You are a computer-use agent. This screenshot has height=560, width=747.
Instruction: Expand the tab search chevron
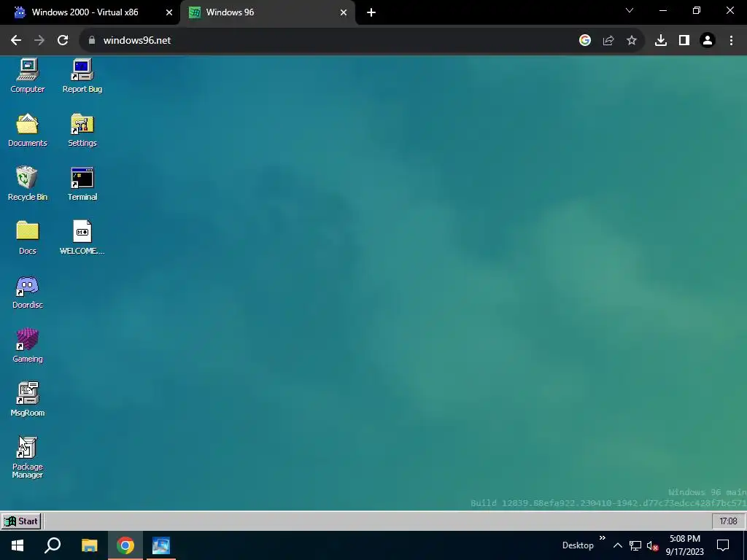coord(630,10)
